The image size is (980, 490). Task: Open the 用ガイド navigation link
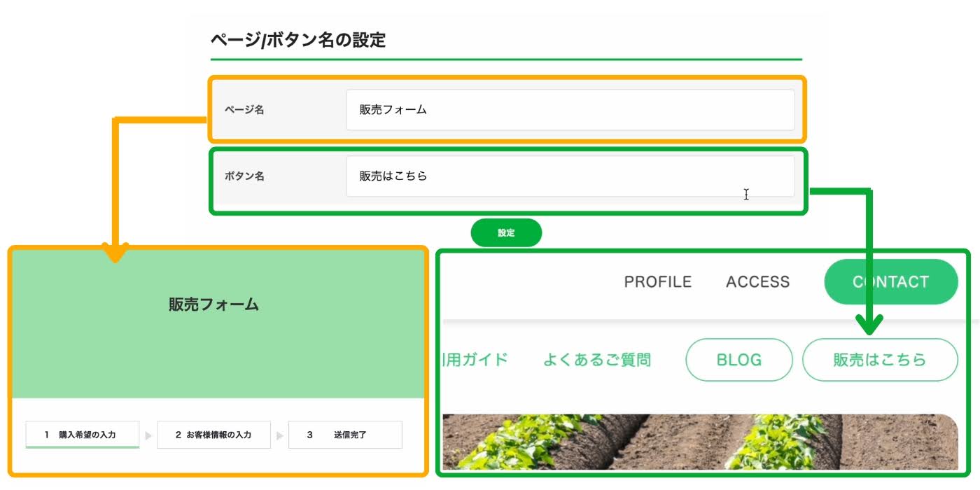(474, 360)
